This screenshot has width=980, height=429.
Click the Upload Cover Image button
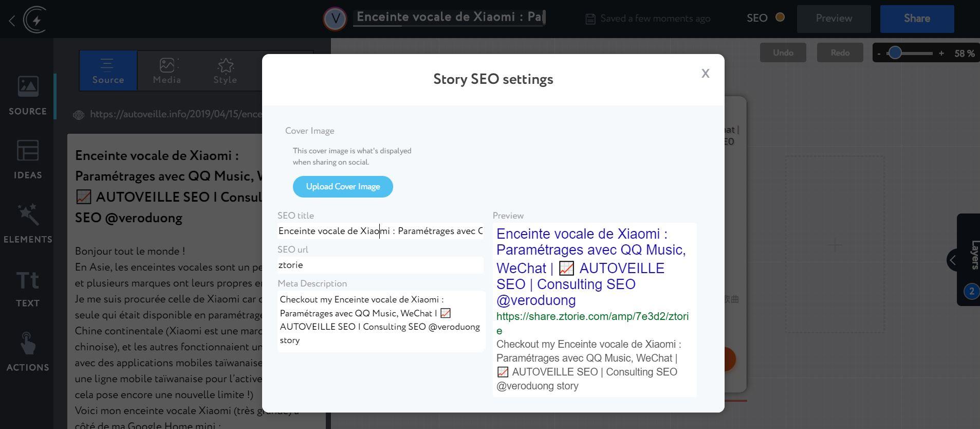pyautogui.click(x=343, y=187)
